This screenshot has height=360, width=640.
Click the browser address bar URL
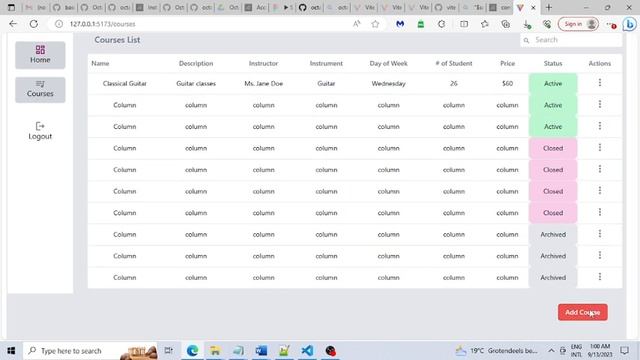click(x=102, y=24)
